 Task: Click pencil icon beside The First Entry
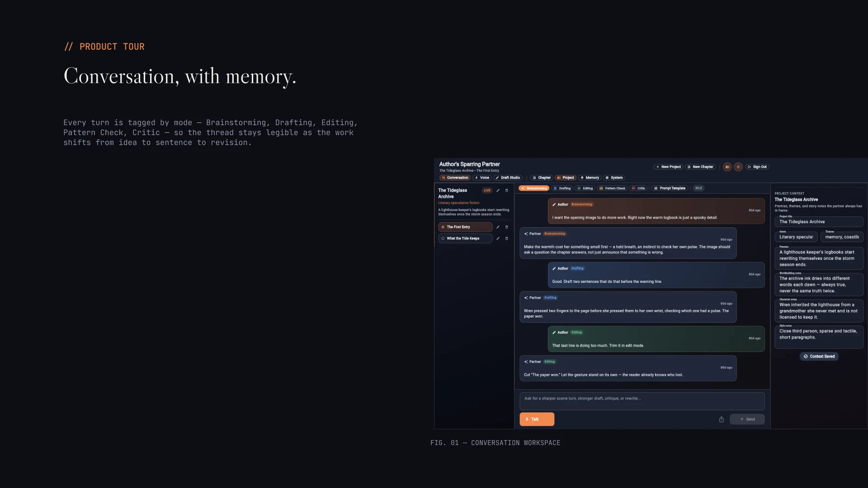[498, 227]
